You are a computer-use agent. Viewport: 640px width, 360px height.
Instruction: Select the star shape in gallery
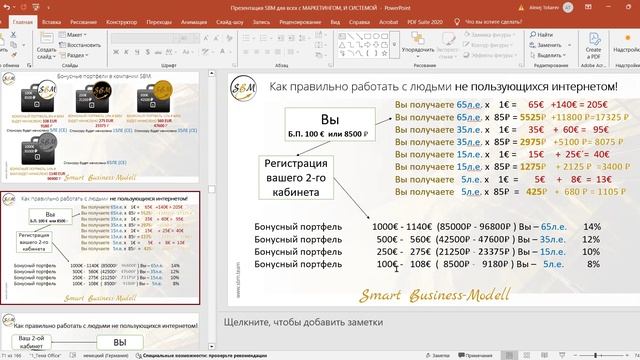[x=384, y=53]
